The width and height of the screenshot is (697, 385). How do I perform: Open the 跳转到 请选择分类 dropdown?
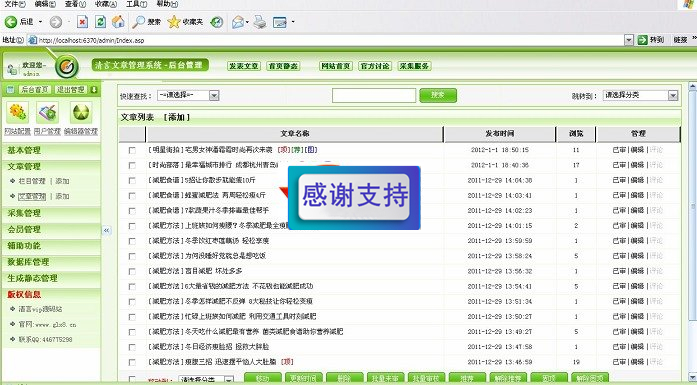pyautogui.click(x=641, y=95)
